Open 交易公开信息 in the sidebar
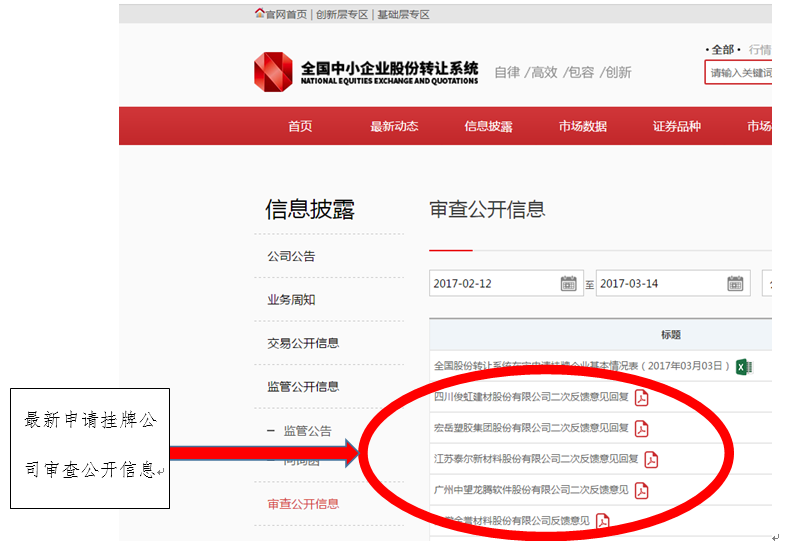This screenshot has height=541, width=806. [x=303, y=343]
